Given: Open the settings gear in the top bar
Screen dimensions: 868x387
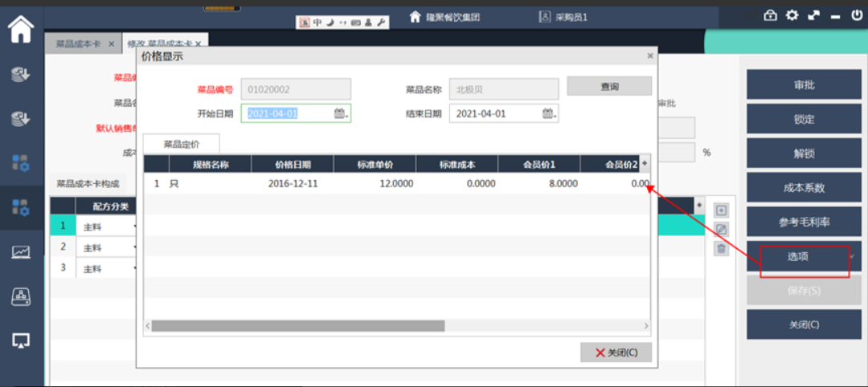Looking at the screenshot, I should [x=792, y=15].
